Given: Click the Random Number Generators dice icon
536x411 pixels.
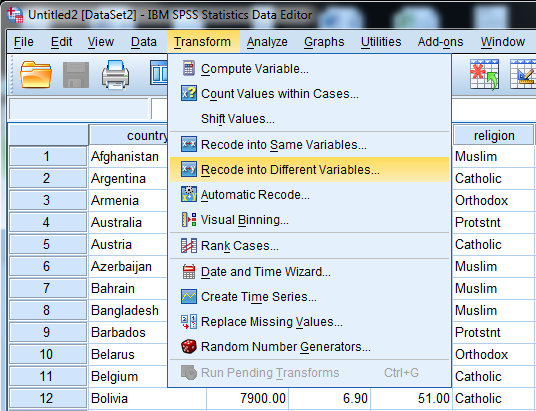Looking at the screenshot, I should click(x=189, y=346).
